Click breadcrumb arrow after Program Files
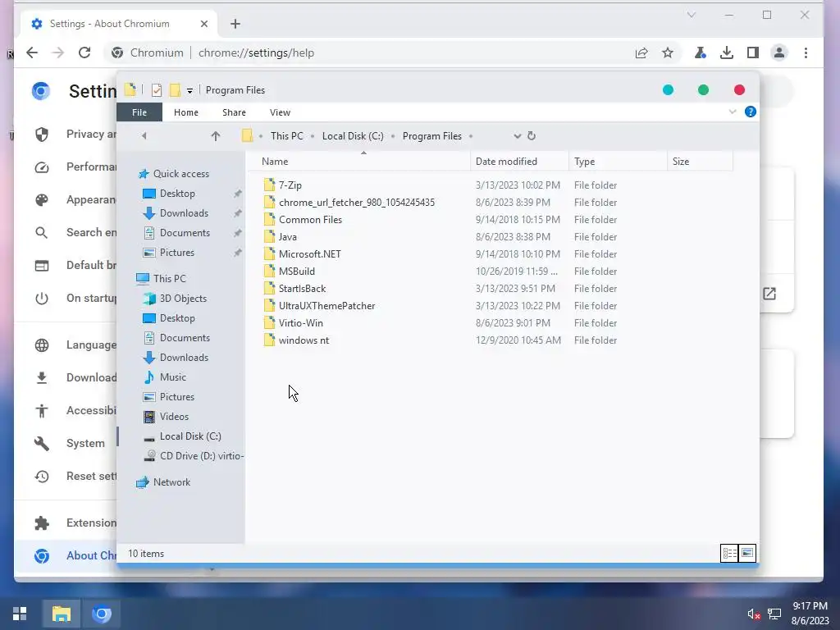This screenshot has width=840, height=630. pos(471,136)
